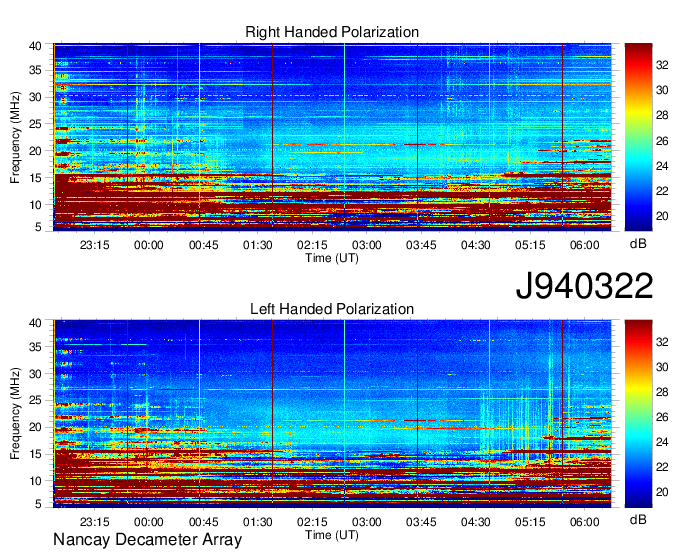Click the 10 MHz tick of Right Handed plot
The image size is (680, 552).
[35, 205]
